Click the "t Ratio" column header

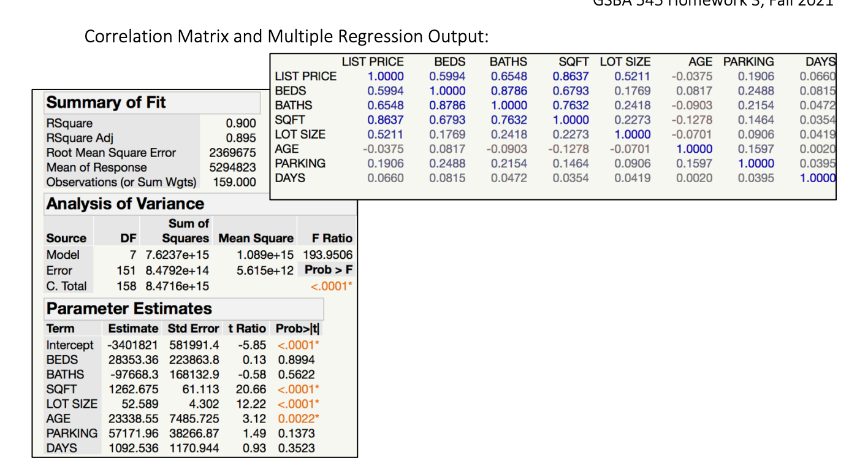[x=247, y=328]
